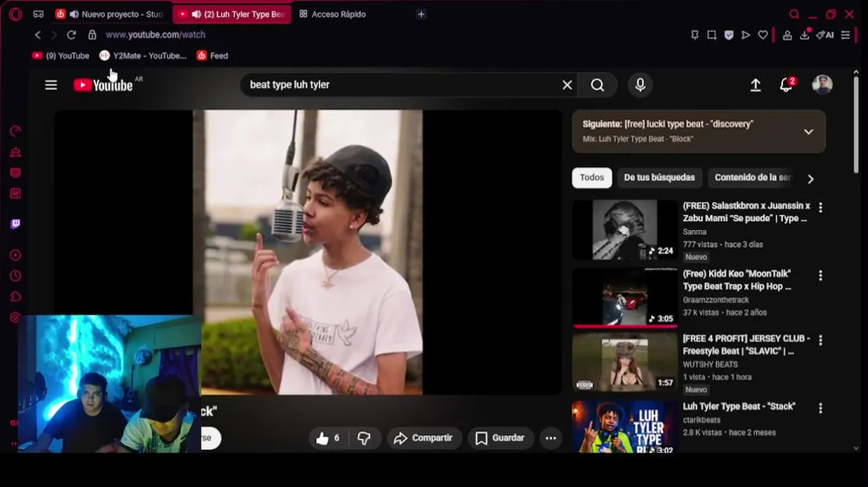868x487 pixels.
Task: Select the De tus búsquedas chip
Action: [x=659, y=177]
